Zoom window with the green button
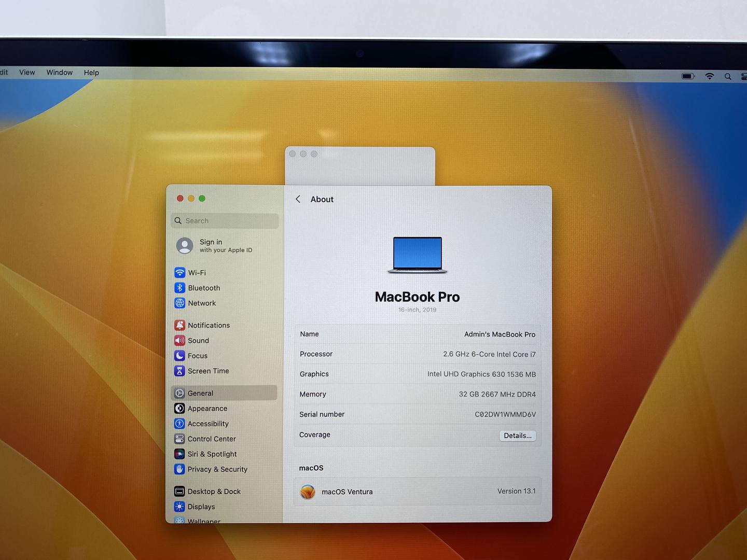Image resolution: width=747 pixels, height=560 pixels. coord(202,199)
